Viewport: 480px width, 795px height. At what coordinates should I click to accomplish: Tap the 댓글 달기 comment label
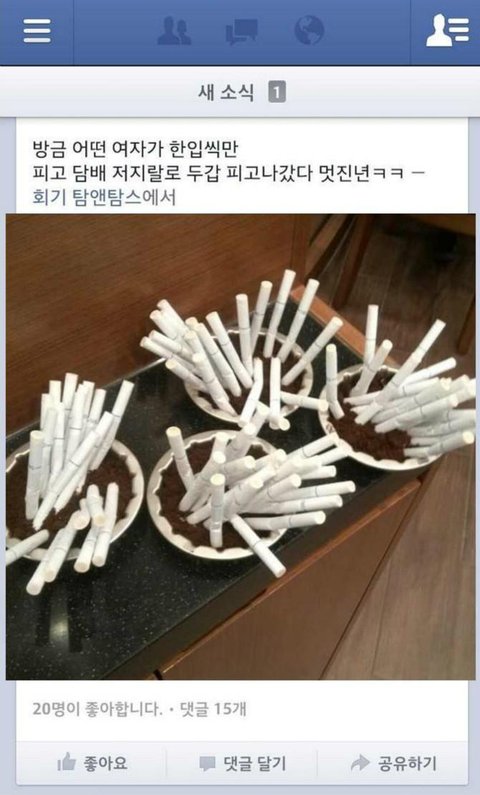click(x=255, y=763)
